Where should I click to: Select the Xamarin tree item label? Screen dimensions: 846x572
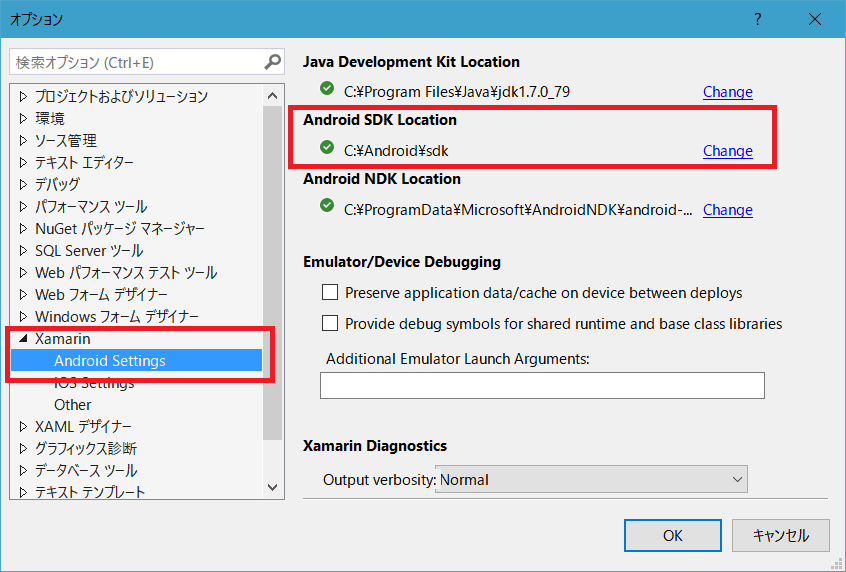click(x=63, y=338)
